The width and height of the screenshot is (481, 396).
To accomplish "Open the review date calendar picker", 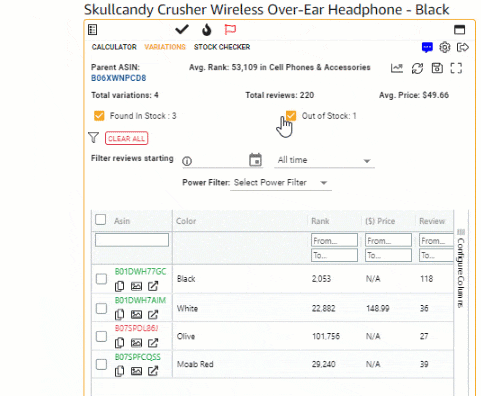I will [x=255, y=160].
